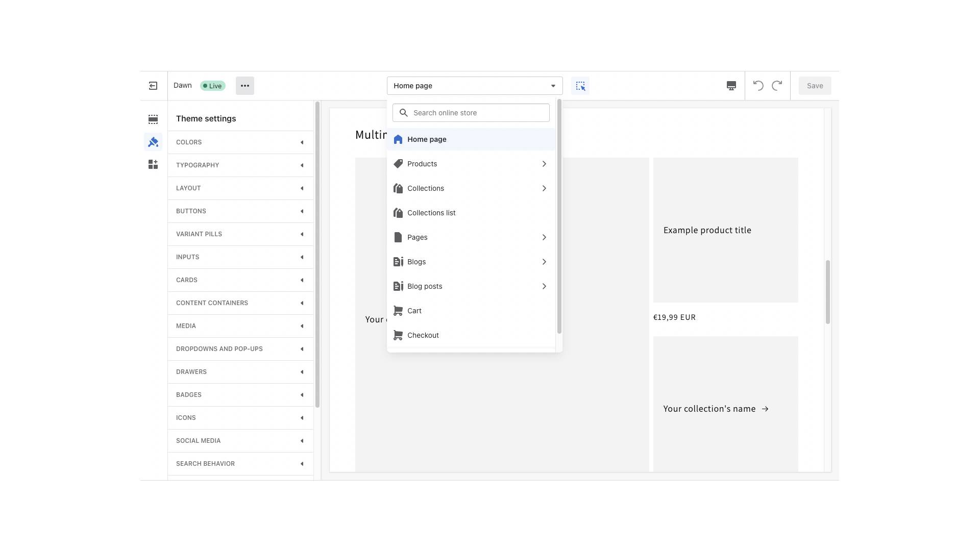Image resolution: width=980 pixels, height=551 pixels.
Task: Switch the desktop preview device icon
Action: tap(731, 86)
